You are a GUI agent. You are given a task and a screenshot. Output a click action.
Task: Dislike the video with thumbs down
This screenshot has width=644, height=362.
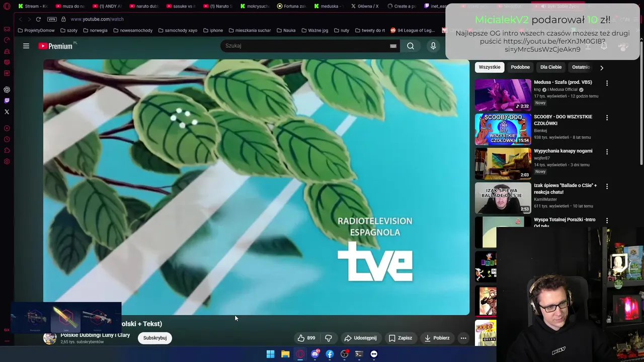[329, 338]
